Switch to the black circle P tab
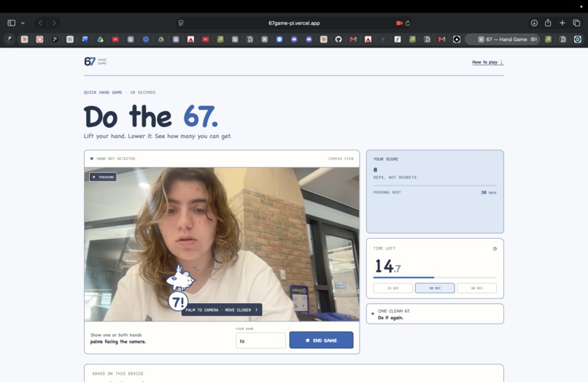The width and height of the screenshot is (588, 382). (55, 39)
